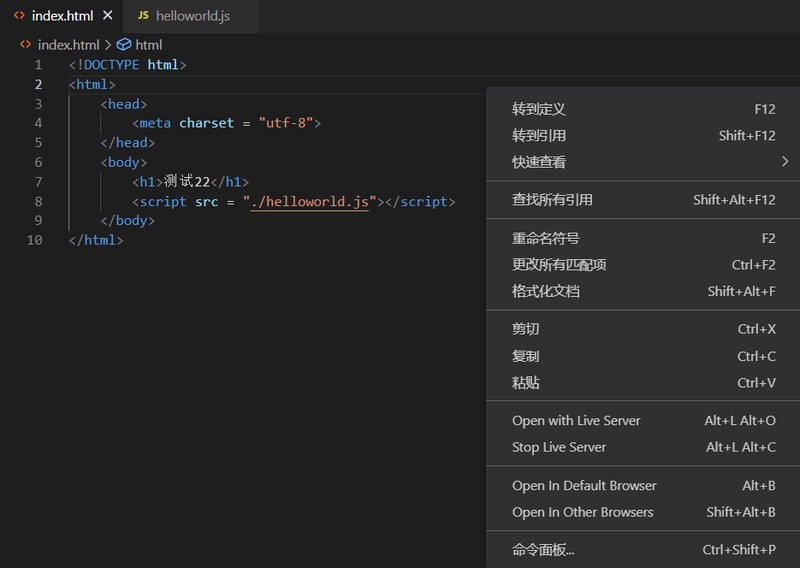Close the index.html tab

[x=108, y=15]
